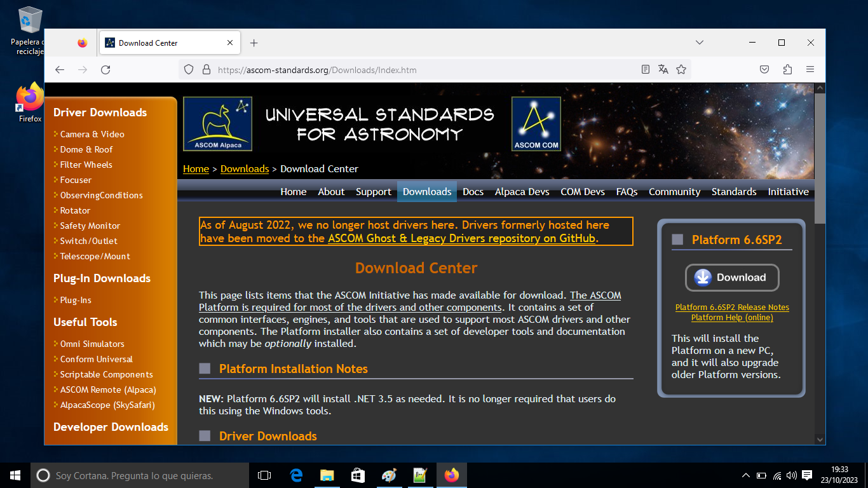Open the About navigation item
This screenshot has width=868, height=488.
pyautogui.click(x=331, y=192)
